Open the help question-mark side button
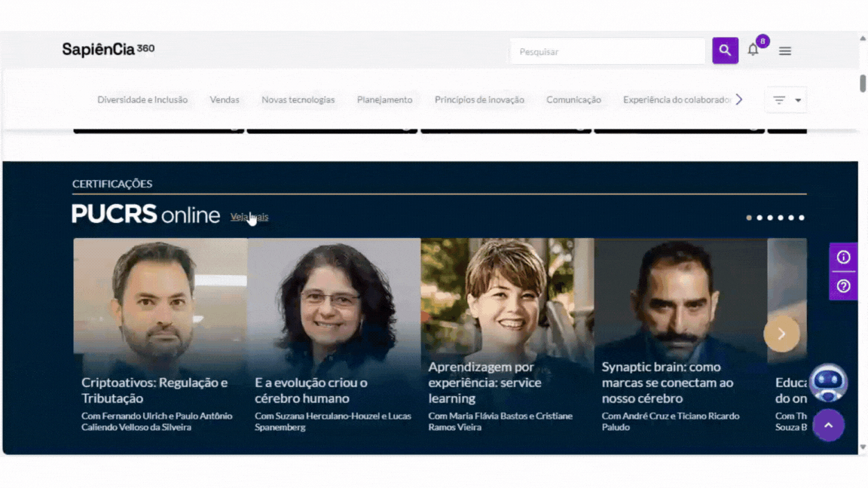 843,286
